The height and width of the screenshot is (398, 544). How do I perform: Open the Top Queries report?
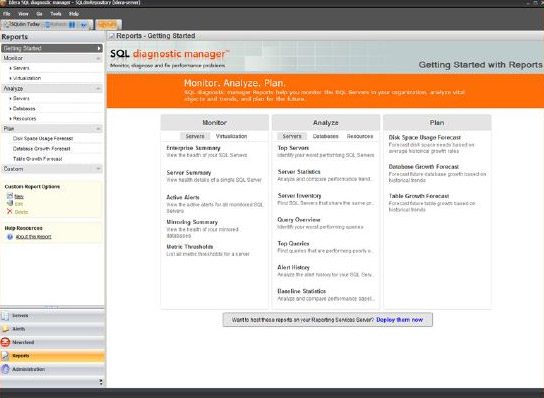pos(293,244)
